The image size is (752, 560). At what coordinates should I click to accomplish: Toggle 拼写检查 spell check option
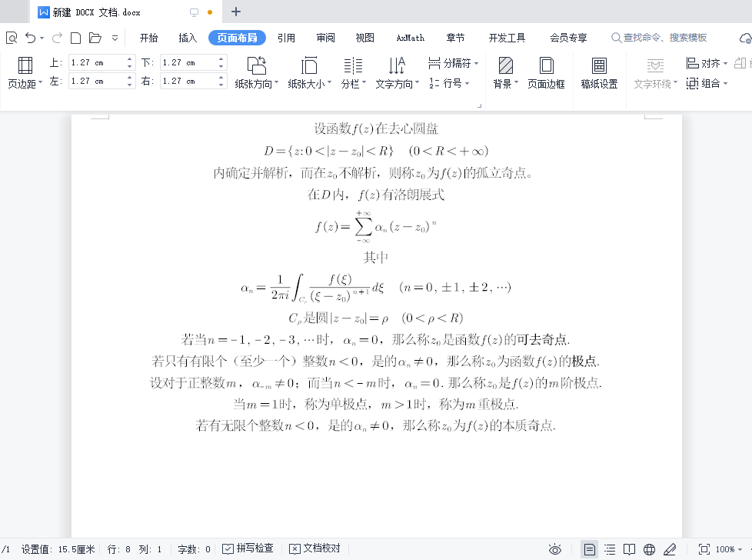pyautogui.click(x=248, y=548)
